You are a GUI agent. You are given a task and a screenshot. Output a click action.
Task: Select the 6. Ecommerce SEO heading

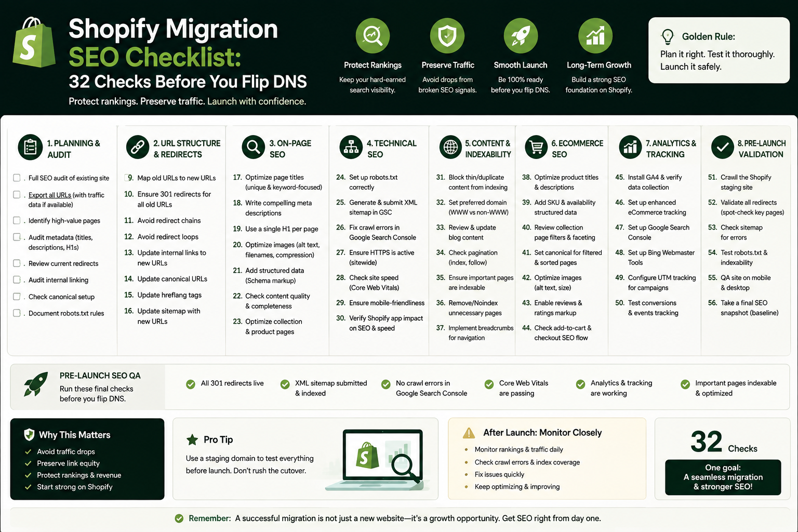(x=577, y=149)
